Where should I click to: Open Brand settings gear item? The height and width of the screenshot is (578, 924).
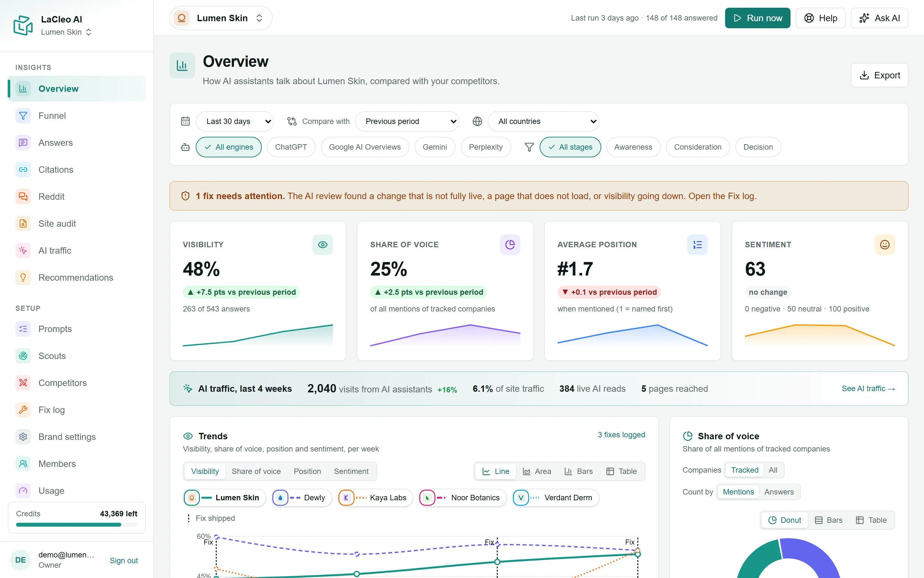pyautogui.click(x=76, y=437)
